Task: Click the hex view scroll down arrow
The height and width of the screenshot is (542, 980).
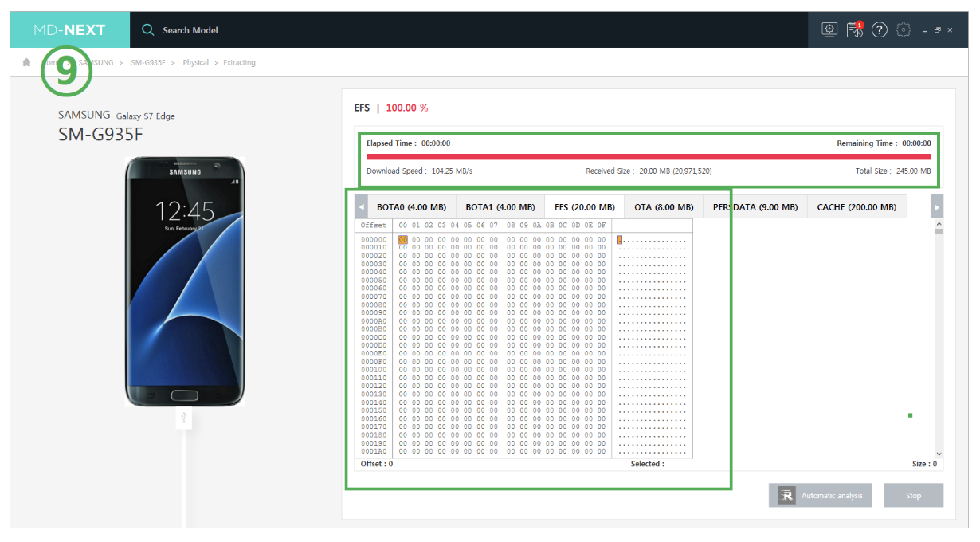Action: point(938,453)
